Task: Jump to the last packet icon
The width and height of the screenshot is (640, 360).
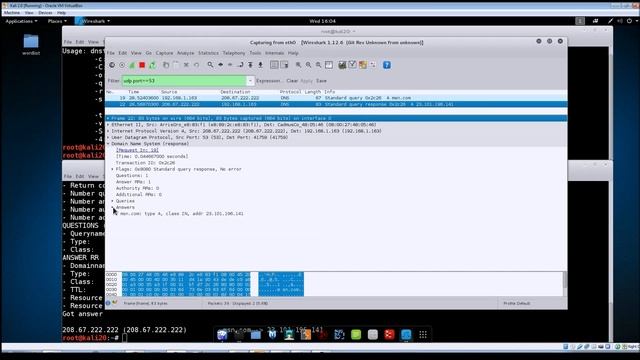Action: [260, 65]
